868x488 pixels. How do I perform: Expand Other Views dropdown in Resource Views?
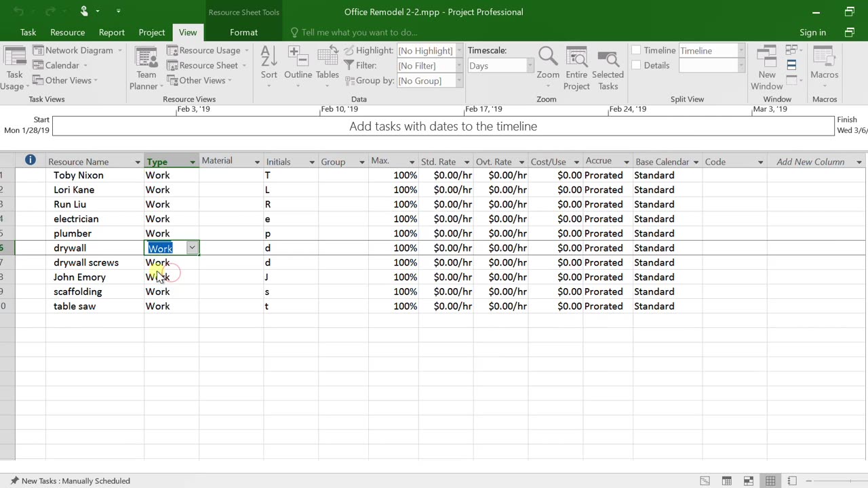click(x=199, y=80)
